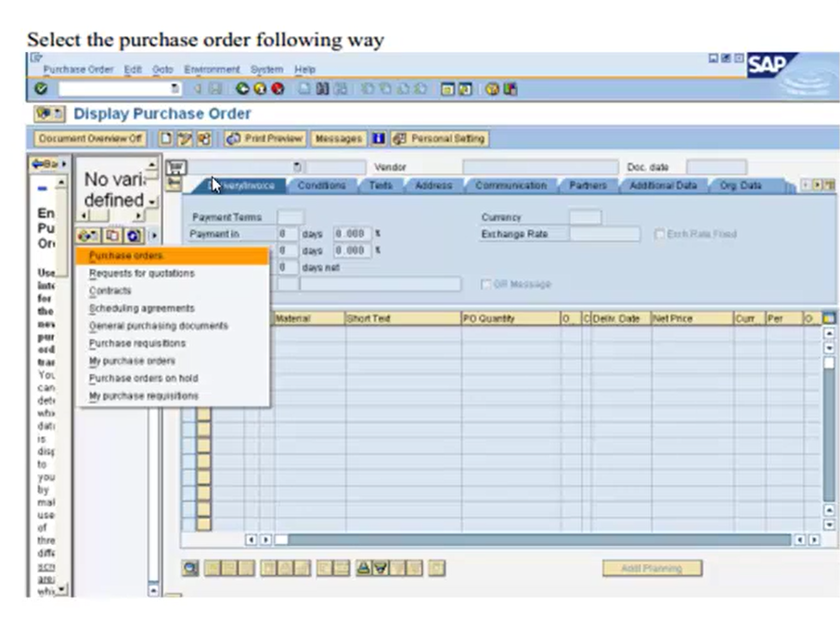Click the Back button in the help panel
Viewport: 840px width, 621px height.
click(x=45, y=164)
